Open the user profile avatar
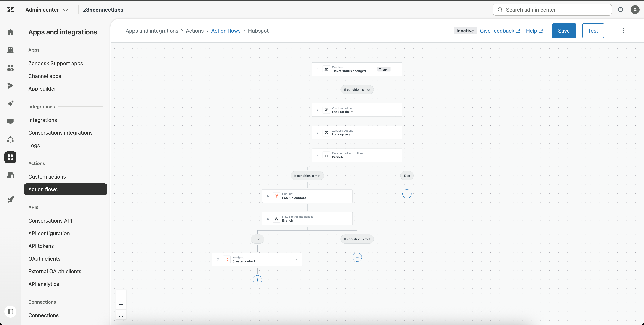Viewport: 644px width, 325px height. (x=635, y=10)
